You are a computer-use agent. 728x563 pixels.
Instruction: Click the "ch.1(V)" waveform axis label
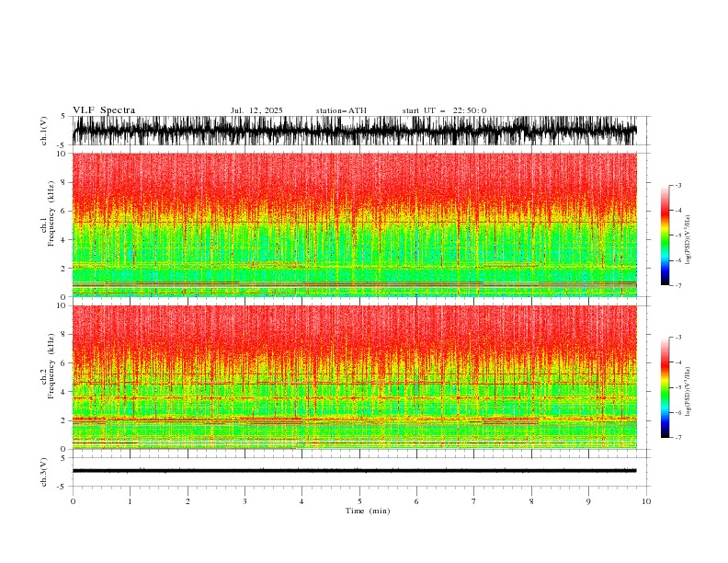pos(44,131)
